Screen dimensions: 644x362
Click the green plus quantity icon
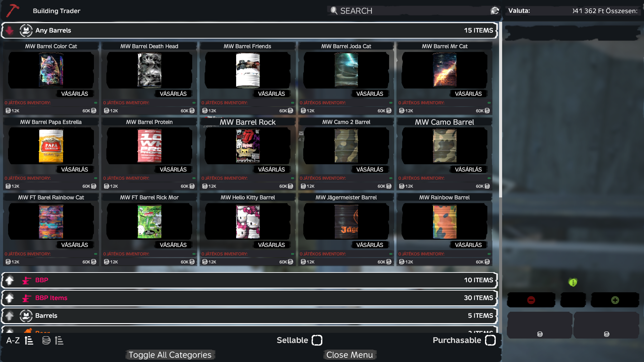coord(615,300)
